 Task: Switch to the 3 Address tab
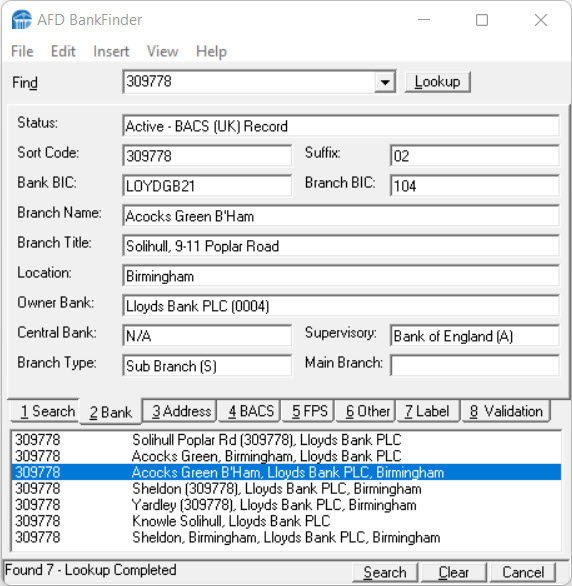[x=180, y=411]
